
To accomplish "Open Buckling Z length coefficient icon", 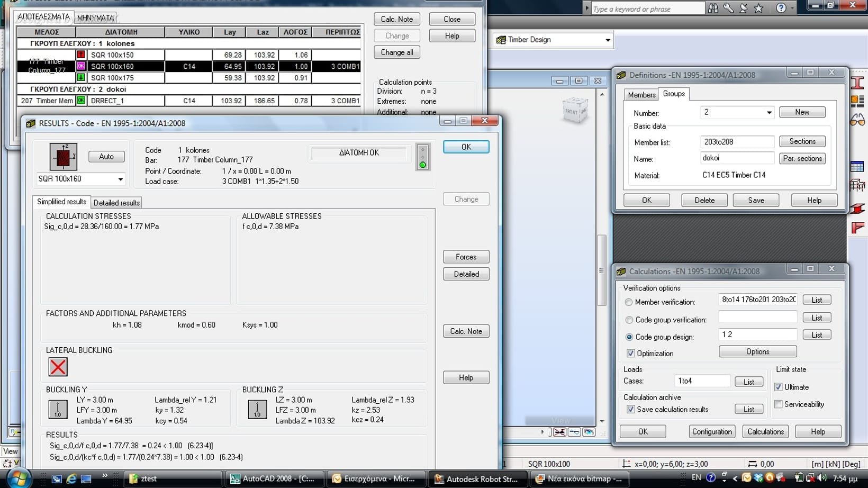I will click(x=257, y=410).
